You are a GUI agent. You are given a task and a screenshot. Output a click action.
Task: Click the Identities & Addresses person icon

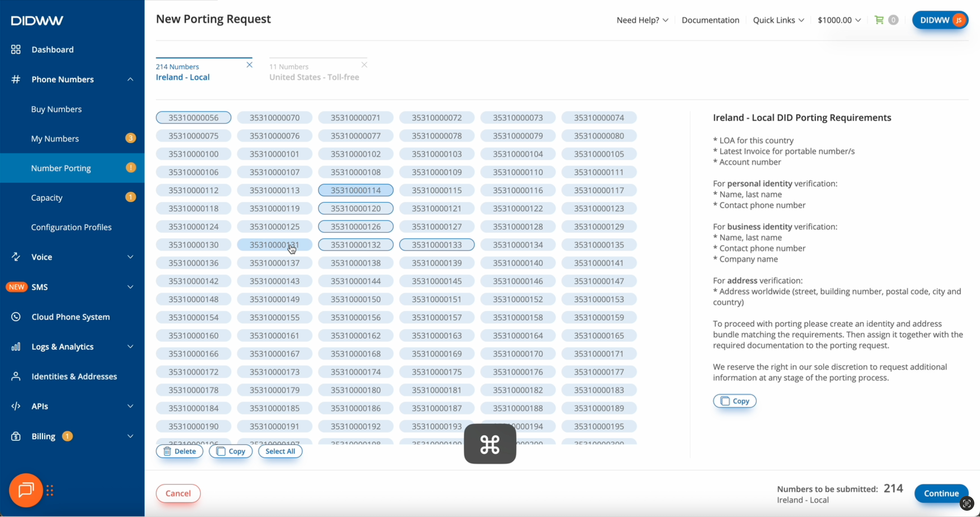16,377
